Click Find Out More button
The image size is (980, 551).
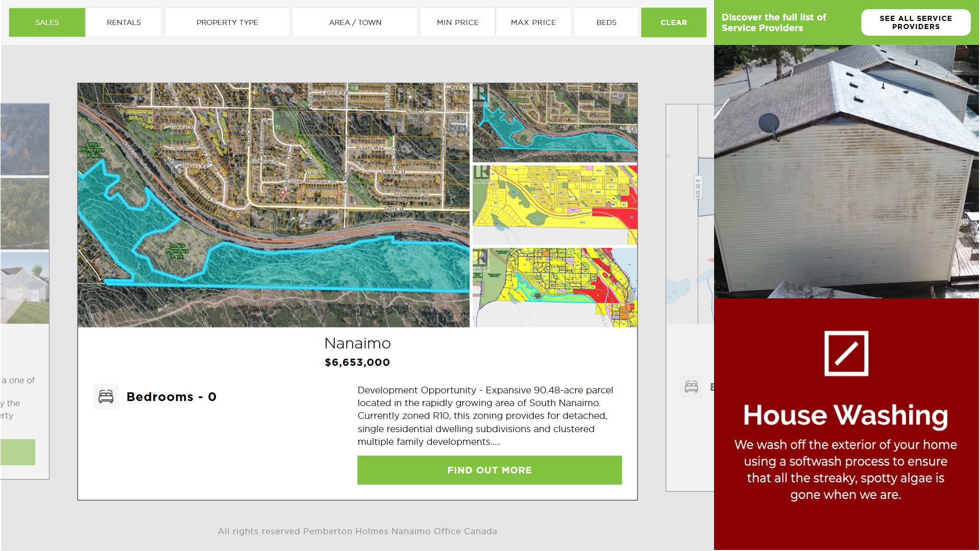click(x=489, y=470)
